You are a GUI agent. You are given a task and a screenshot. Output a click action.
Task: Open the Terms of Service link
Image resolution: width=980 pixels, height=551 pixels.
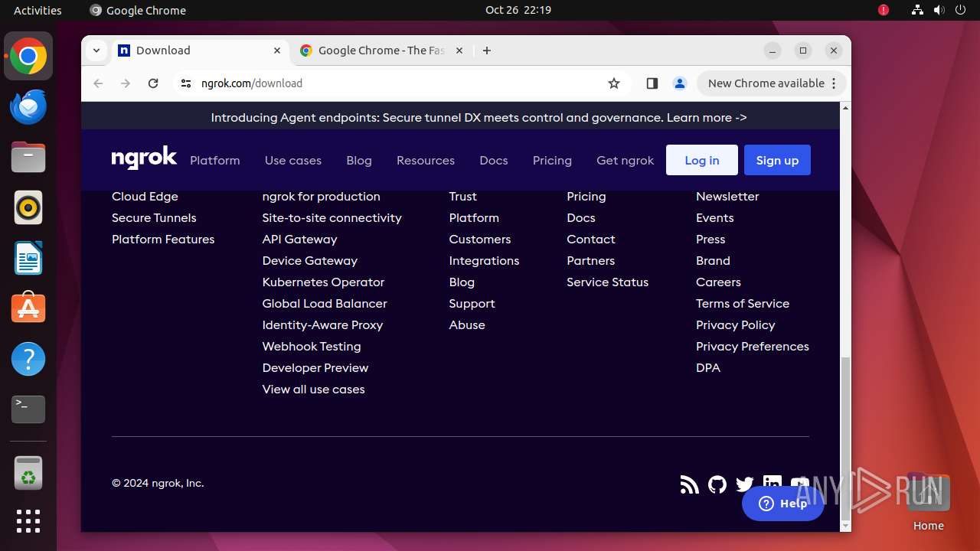tap(743, 303)
